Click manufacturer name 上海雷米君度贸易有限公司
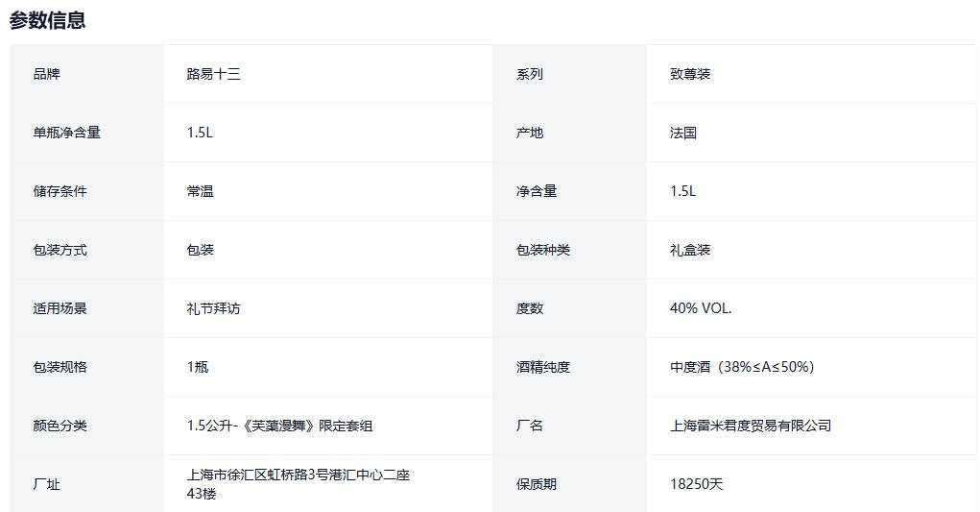Viewport: 980px width, 512px height. tap(751, 426)
